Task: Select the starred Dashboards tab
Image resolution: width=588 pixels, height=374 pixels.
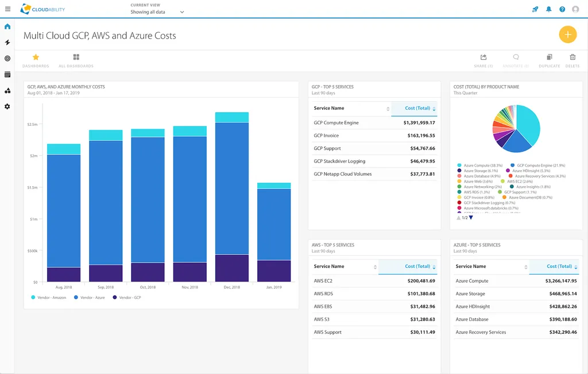Action: tap(36, 60)
